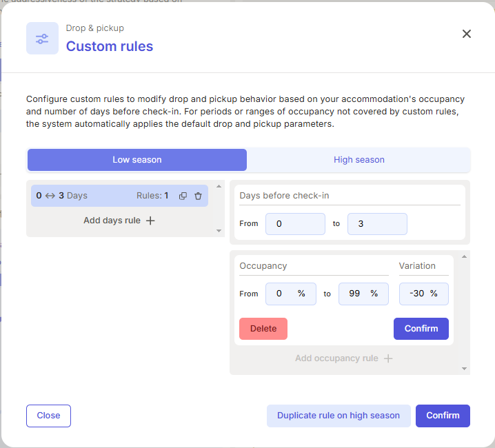Click the Variation percentage field

[424, 294]
